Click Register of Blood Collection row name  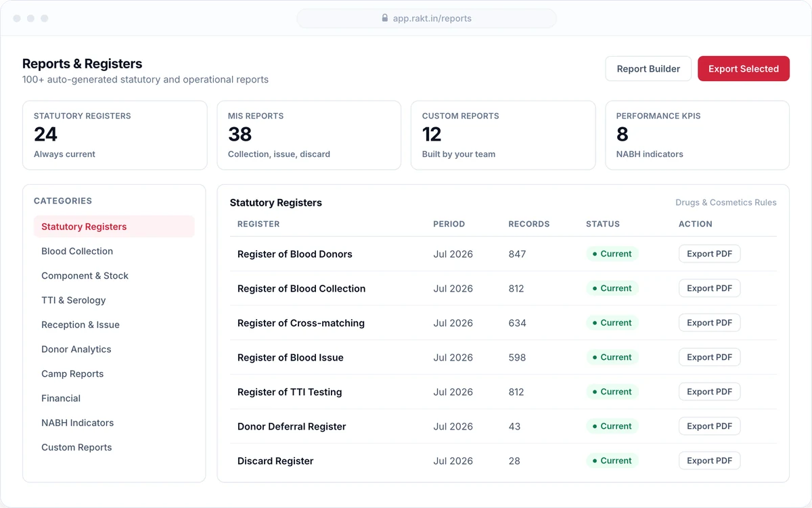point(301,289)
